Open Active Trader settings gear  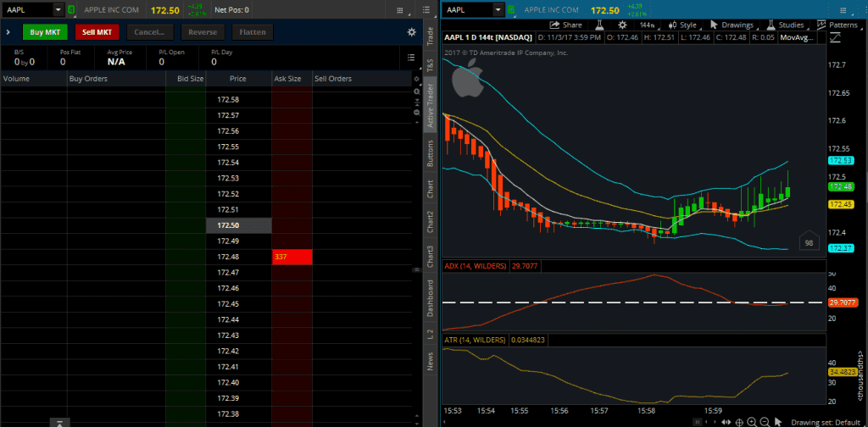411,32
